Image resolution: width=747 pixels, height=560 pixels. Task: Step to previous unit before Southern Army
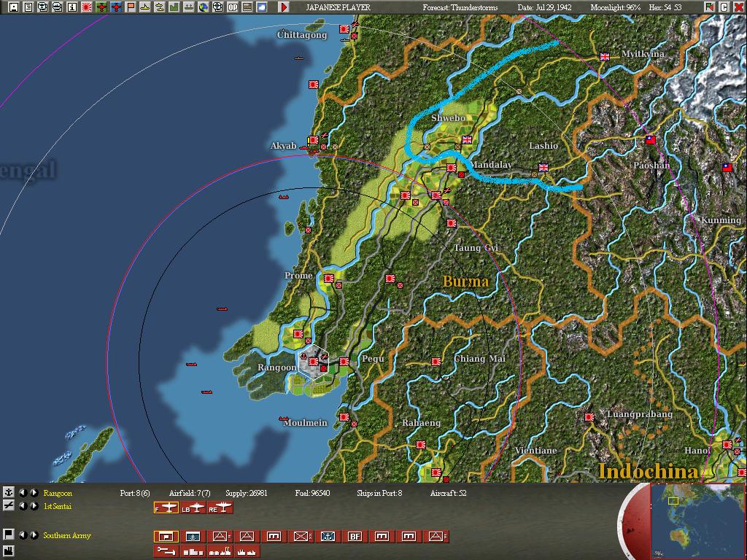click(23, 534)
